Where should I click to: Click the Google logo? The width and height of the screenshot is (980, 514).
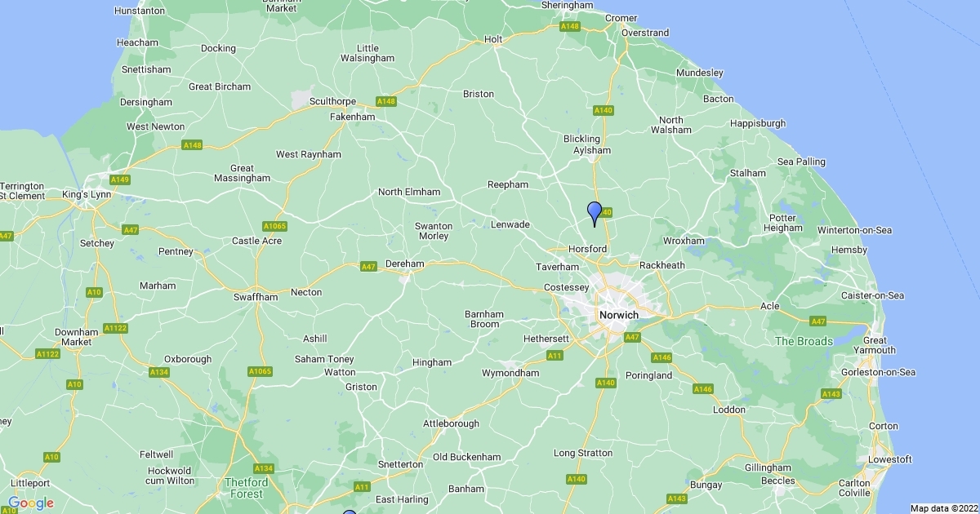[31, 503]
